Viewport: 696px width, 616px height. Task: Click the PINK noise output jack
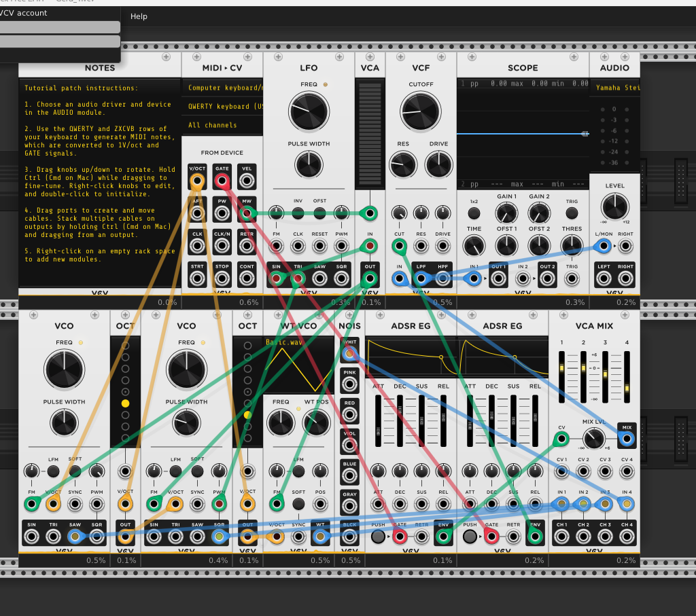349,384
